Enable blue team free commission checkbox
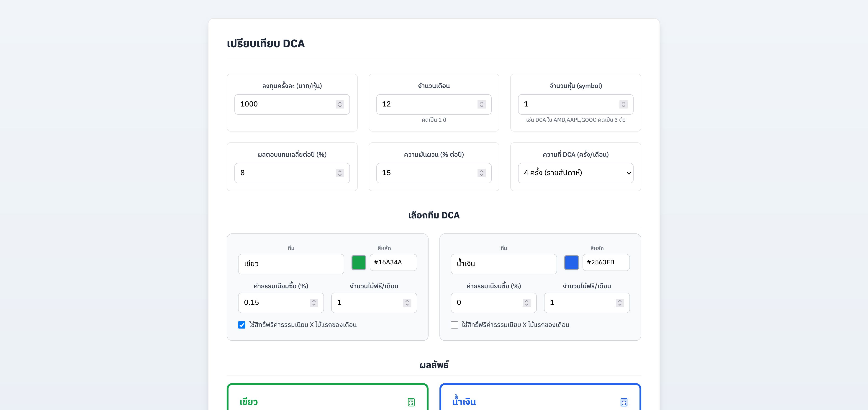 (x=454, y=325)
